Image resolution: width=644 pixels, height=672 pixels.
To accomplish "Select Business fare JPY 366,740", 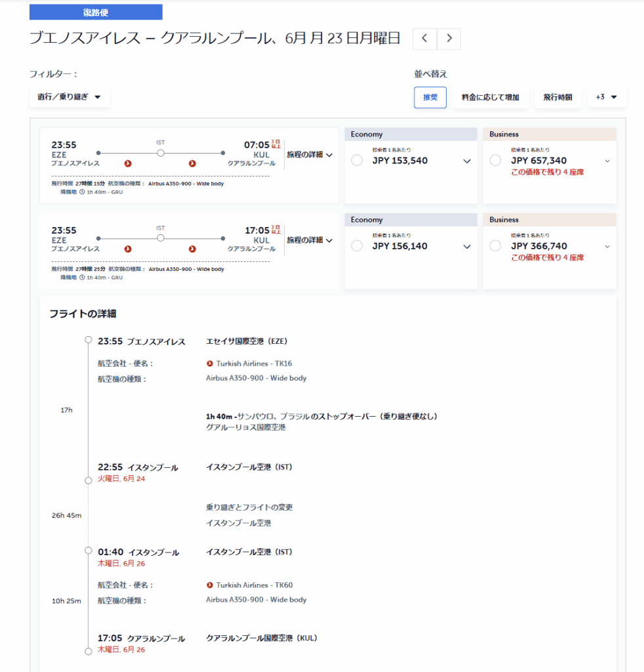I will tap(495, 246).
